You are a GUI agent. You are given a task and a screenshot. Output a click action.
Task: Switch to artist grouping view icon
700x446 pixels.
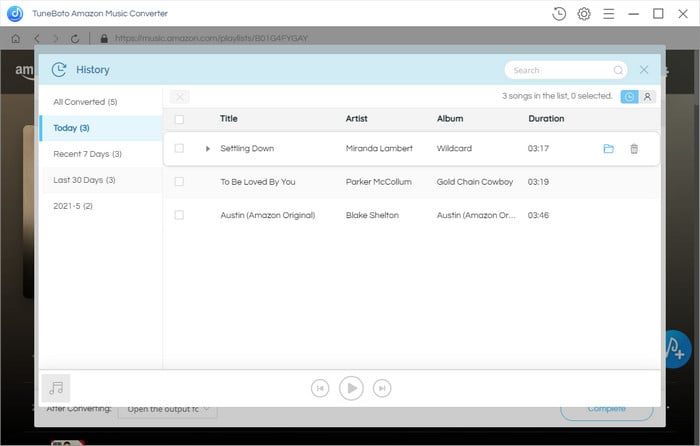[647, 96]
